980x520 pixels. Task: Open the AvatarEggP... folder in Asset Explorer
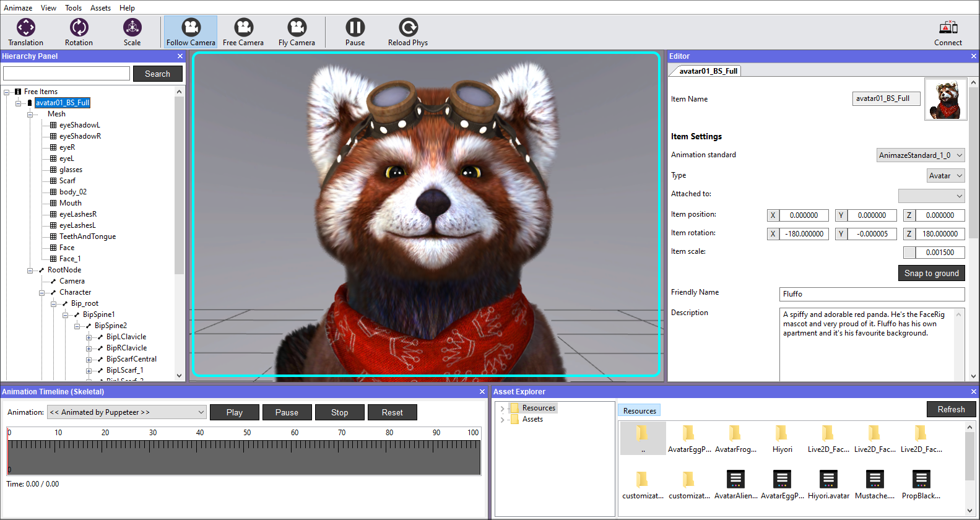click(689, 439)
